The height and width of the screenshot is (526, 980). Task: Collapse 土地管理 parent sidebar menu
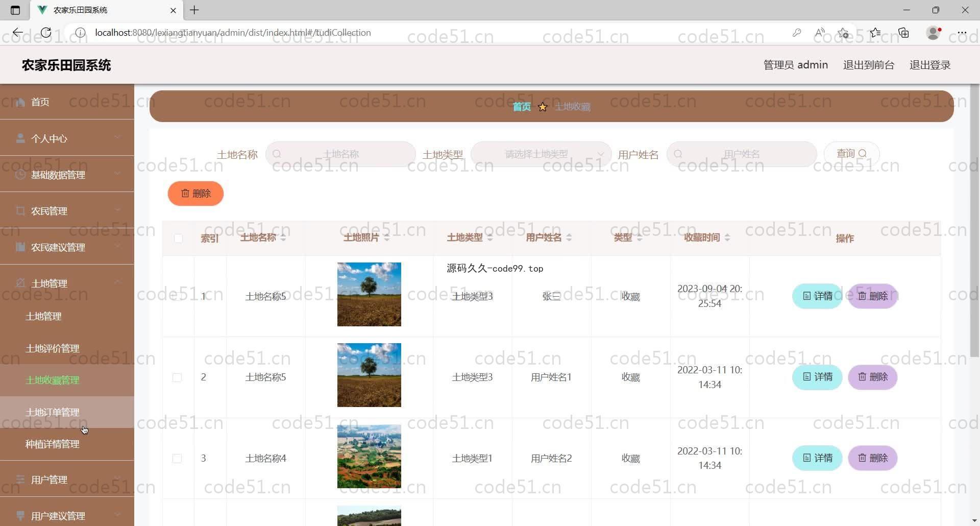(x=67, y=283)
